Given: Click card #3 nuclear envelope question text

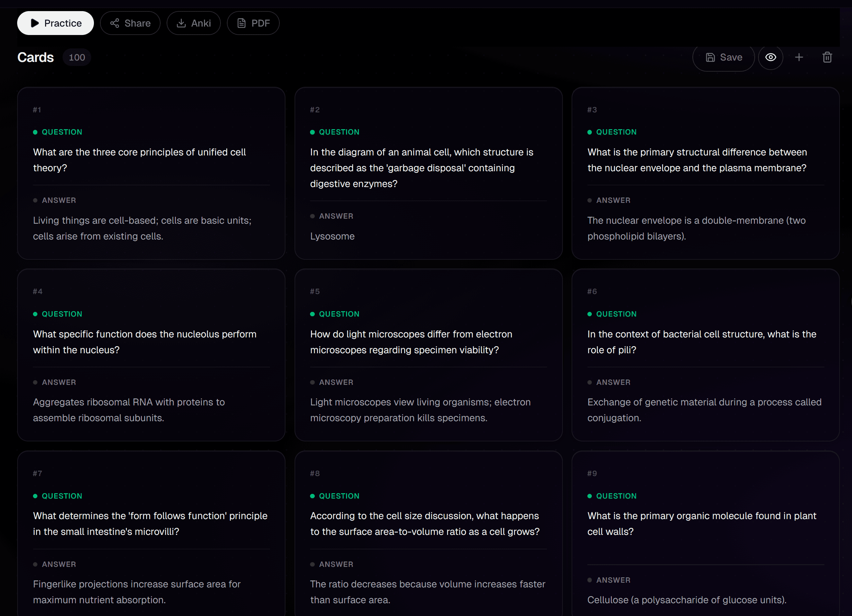Looking at the screenshot, I should click(697, 160).
